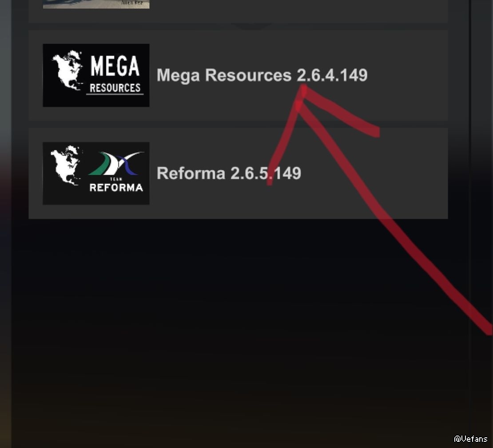Click the MEGA word in the logo

click(x=115, y=66)
